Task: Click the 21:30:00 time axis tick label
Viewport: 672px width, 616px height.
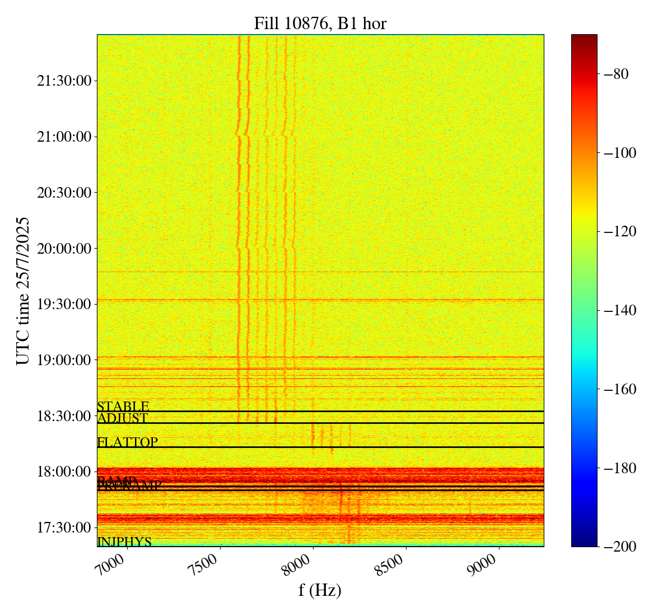Action: [64, 81]
